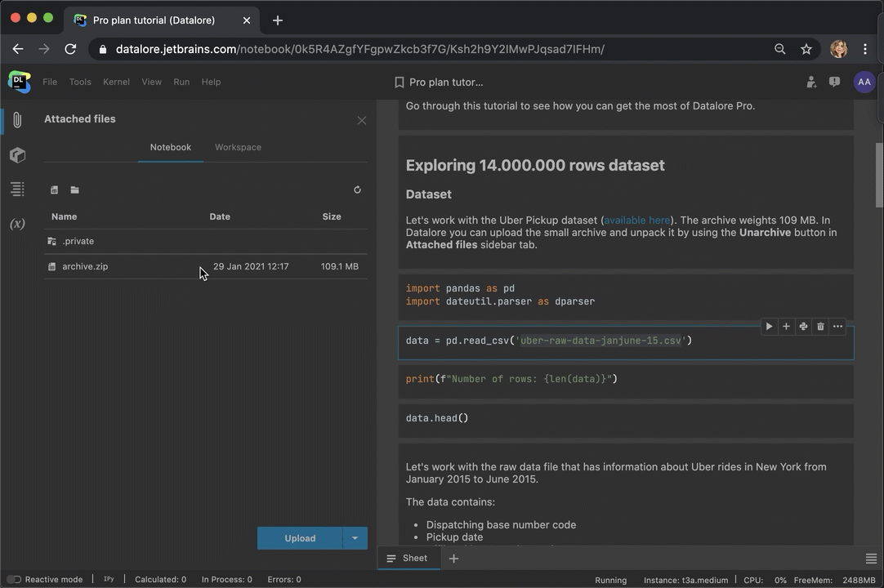Click 'In Process: 0' in status bar
This screenshot has width=884, height=588.
tap(226, 580)
